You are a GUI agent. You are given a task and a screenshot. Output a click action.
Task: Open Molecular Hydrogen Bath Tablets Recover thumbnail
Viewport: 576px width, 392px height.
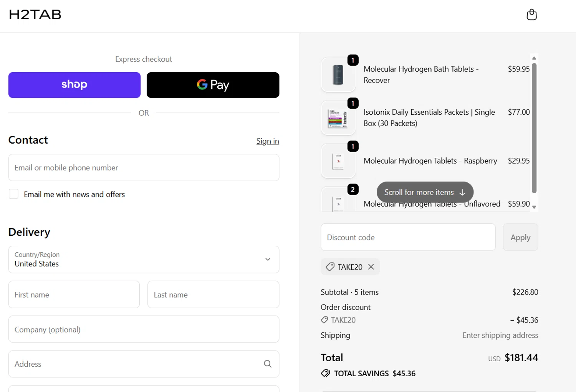click(338, 75)
